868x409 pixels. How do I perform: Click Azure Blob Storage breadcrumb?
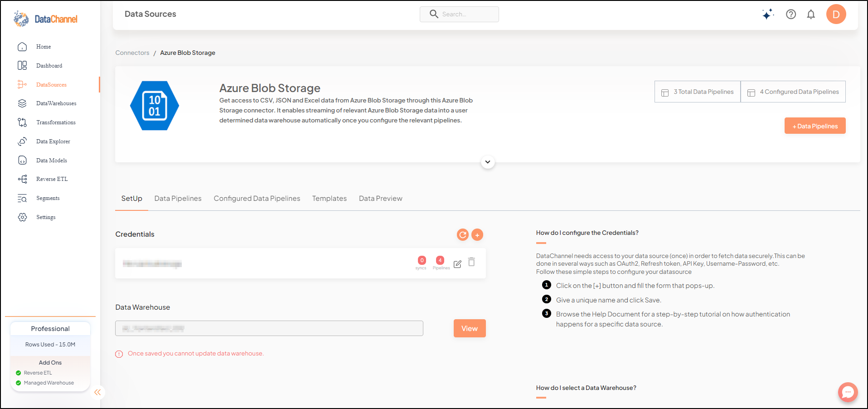coord(188,53)
